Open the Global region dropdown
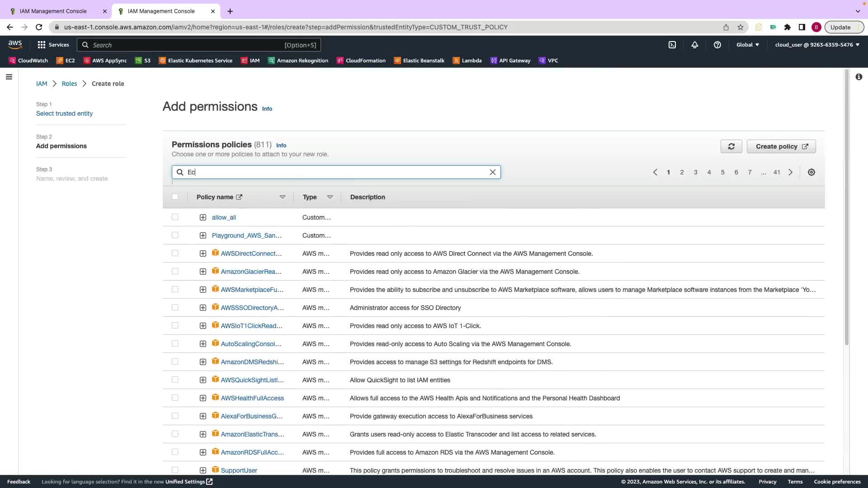The width and height of the screenshot is (868, 488). pyautogui.click(x=748, y=45)
